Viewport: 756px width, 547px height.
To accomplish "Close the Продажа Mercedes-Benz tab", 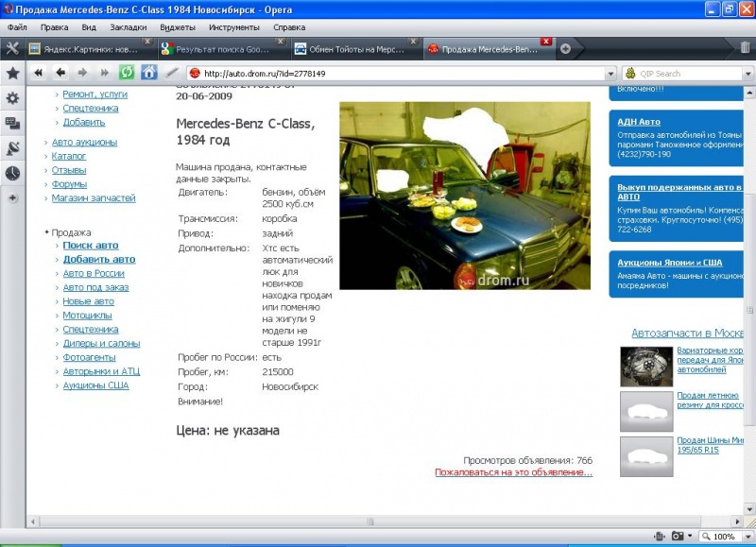I will click(x=546, y=42).
